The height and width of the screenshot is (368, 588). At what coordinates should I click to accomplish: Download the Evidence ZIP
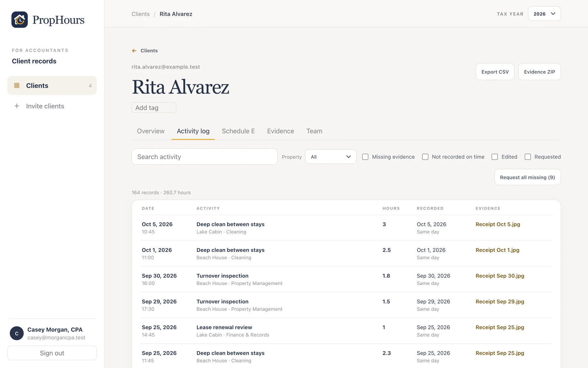click(539, 72)
